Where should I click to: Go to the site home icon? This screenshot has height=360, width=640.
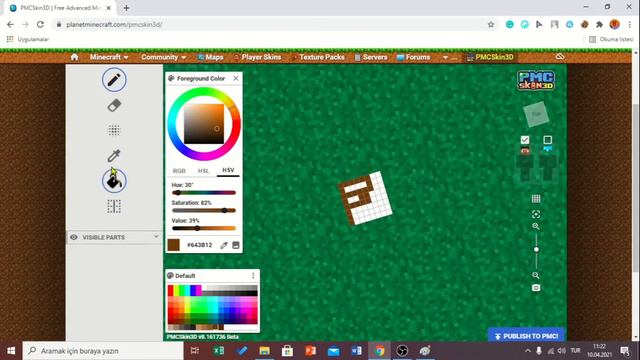click(74, 57)
